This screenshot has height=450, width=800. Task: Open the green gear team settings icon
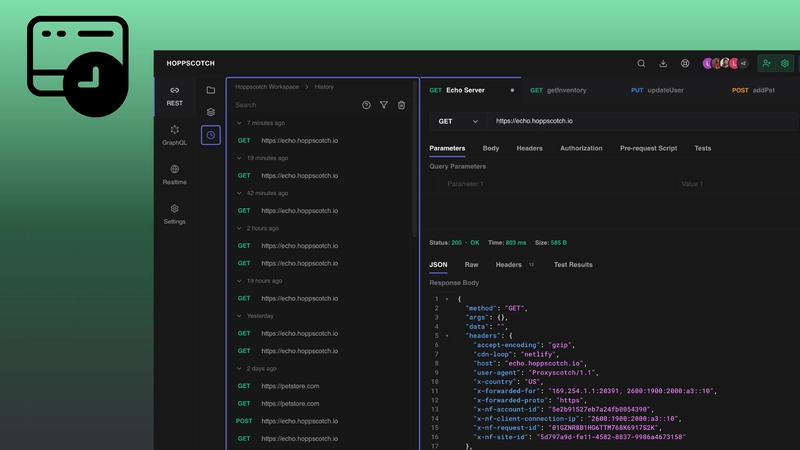785,63
